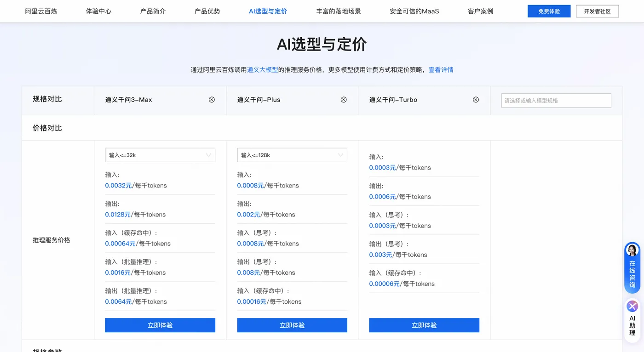The width and height of the screenshot is (644, 352).
Task: Open the 查看详情 link
Action: (x=441, y=70)
